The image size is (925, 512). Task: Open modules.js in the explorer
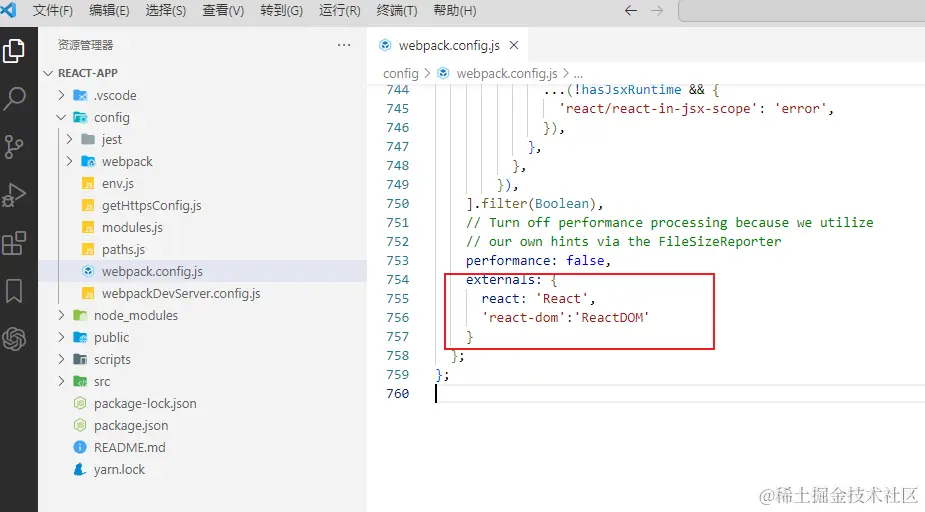click(x=132, y=227)
